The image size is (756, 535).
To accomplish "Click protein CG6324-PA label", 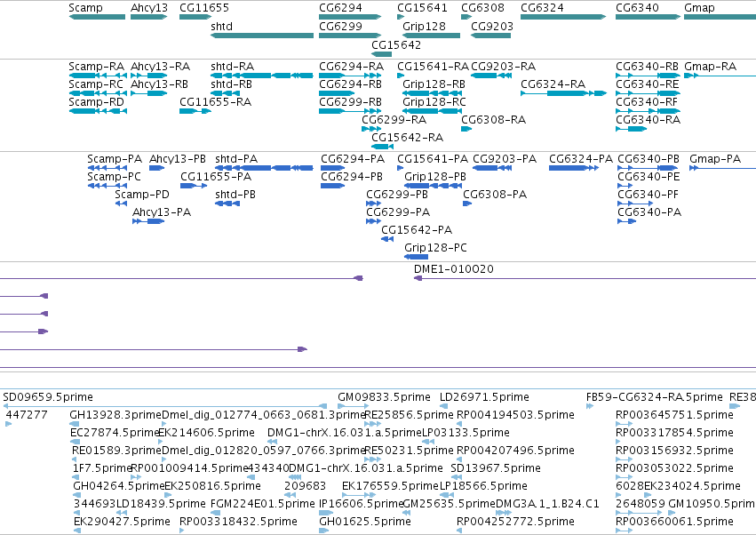I will click(x=580, y=159).
